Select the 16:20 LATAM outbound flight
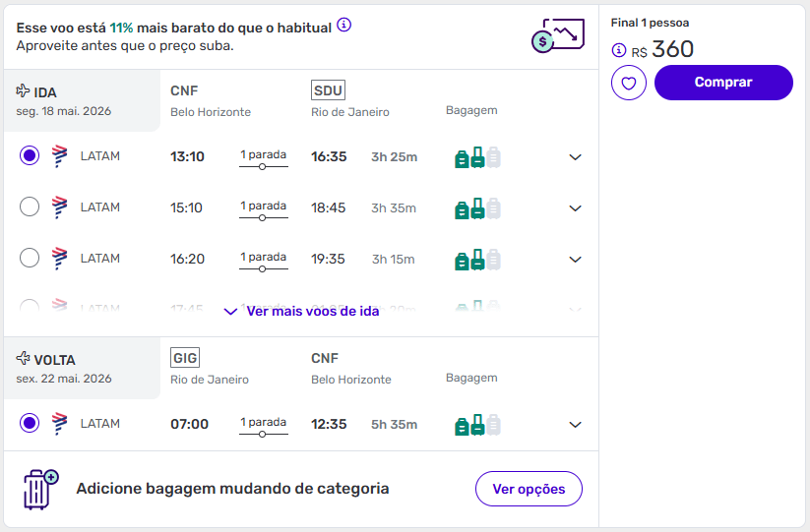The height and width of the screenshot is (532, 810). [30, 258]
